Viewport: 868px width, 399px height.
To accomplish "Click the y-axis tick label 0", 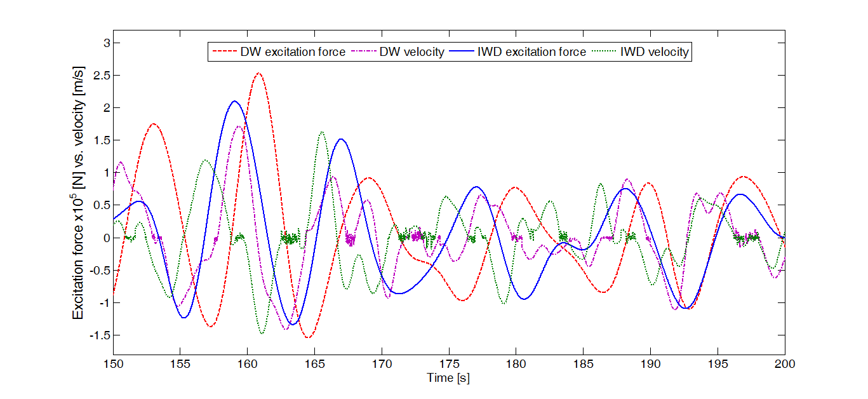I will 105,238.
